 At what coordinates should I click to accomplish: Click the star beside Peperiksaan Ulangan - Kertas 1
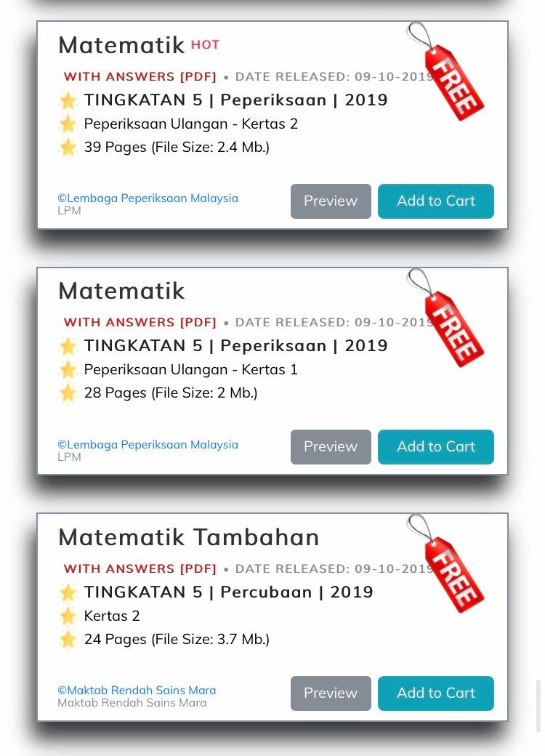(x=68, y=370)
